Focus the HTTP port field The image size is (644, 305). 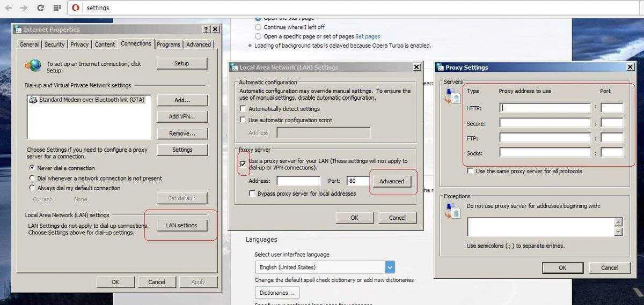[x=612, y=108]
